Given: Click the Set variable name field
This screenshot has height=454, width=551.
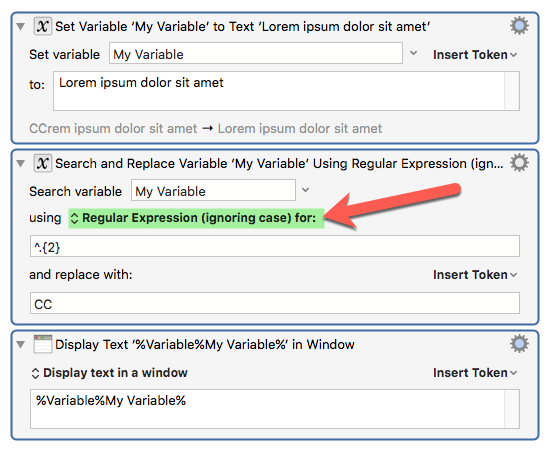Looking at the screenshot, I should [x=256, y=53].
